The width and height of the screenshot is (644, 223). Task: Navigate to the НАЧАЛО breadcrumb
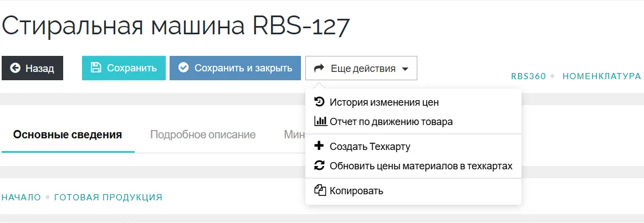[21, 198]
